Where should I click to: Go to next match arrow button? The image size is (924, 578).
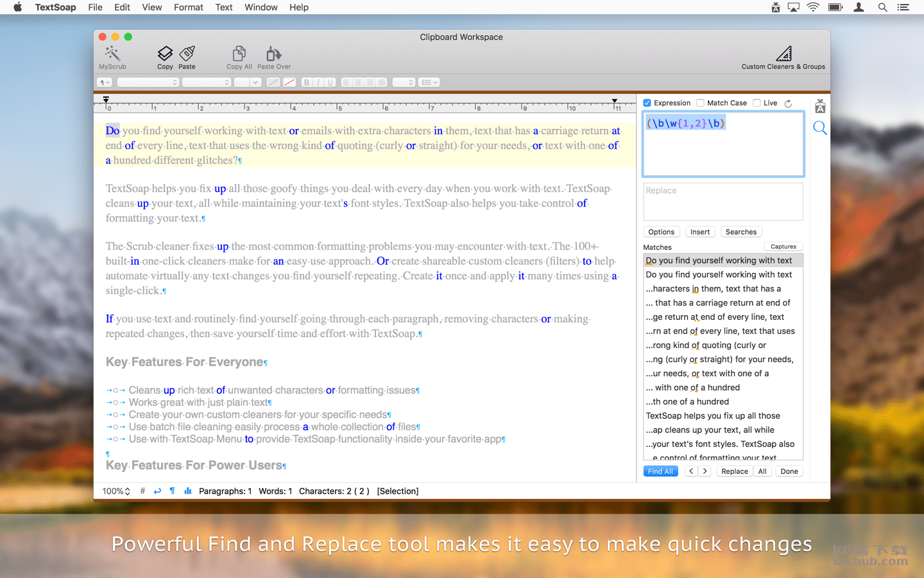(705, 471)
